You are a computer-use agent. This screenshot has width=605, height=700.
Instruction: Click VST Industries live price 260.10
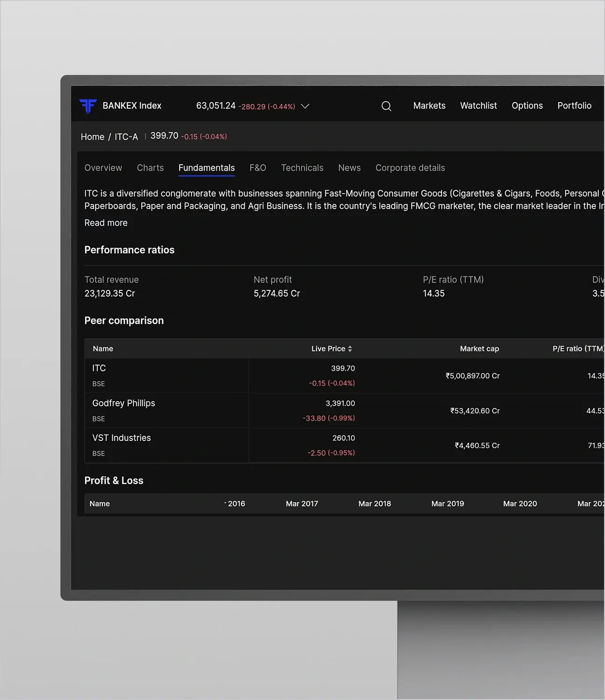point(344,438)
